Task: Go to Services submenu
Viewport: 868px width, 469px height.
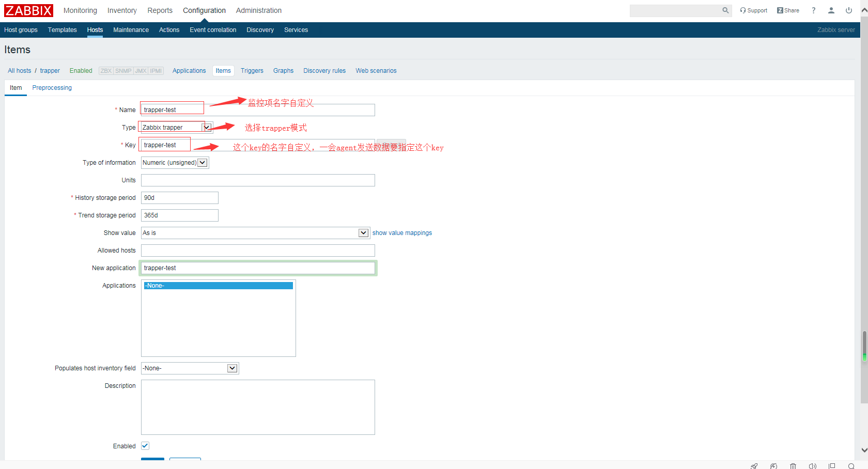Action: pyautogui.click(x=296, y=30)
